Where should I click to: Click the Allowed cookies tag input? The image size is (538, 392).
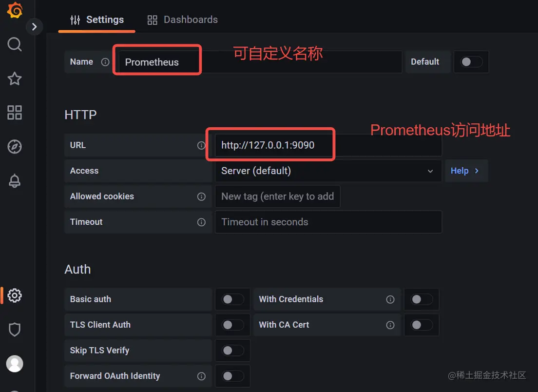[x=277, y=196]
